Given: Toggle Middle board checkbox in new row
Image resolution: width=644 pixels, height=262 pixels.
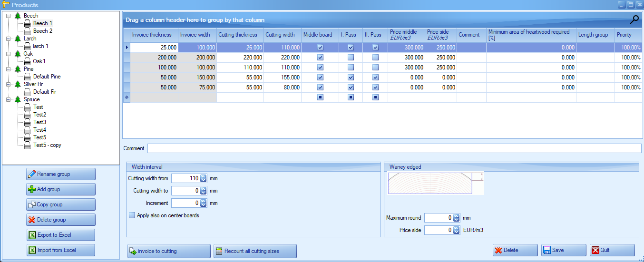Looking at the screenshot, I should click(320, 97).
